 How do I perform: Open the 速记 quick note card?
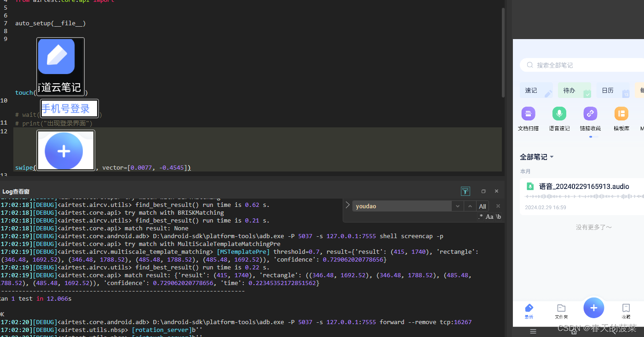click(x=536, y=91)
